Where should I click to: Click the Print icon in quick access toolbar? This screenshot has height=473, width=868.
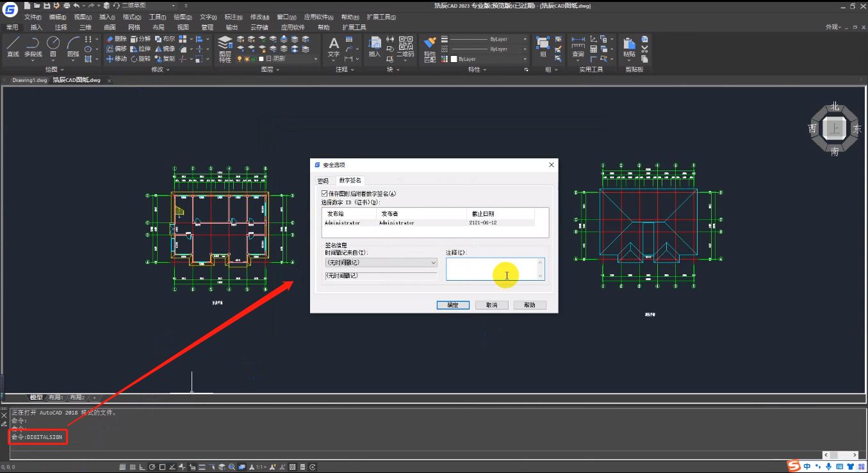[67, 6]
